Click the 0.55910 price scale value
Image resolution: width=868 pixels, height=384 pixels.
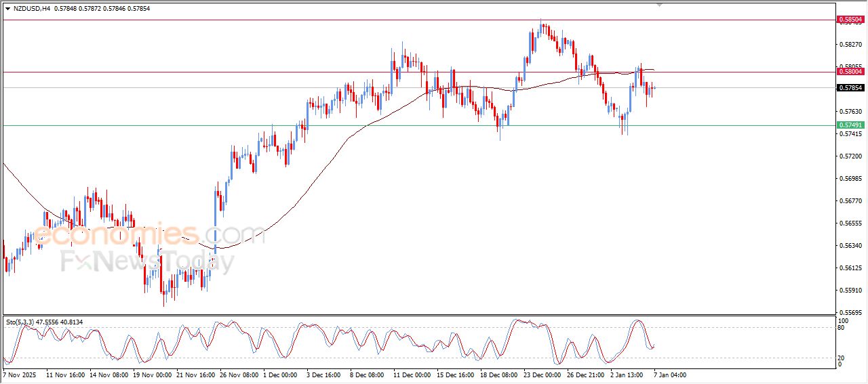tap(850, 291)
